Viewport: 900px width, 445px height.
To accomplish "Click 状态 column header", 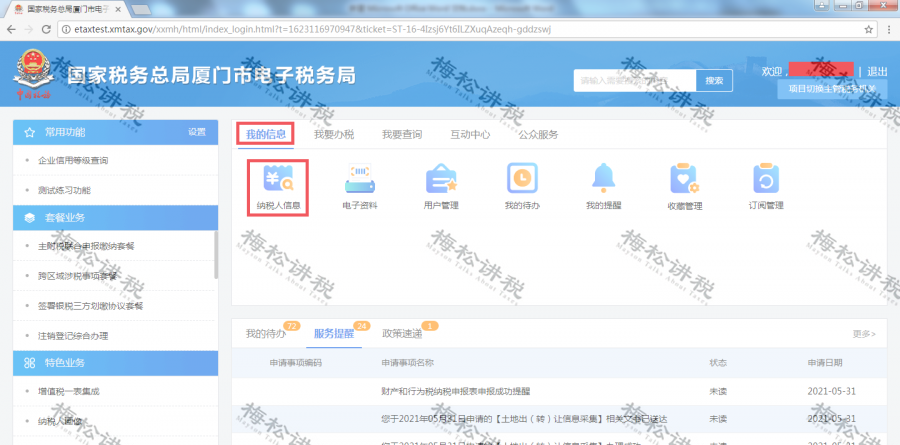I will click(718, 363).
